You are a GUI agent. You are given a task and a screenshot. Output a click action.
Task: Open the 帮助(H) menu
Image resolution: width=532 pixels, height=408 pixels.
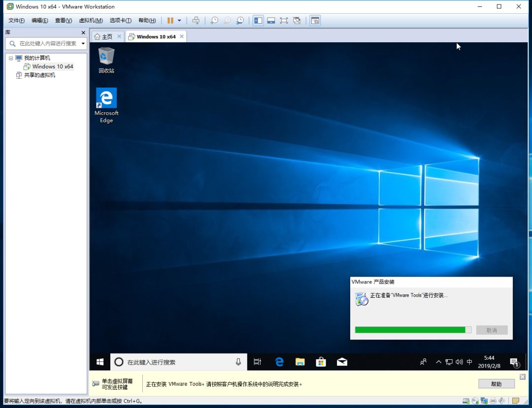coord(147,20)
